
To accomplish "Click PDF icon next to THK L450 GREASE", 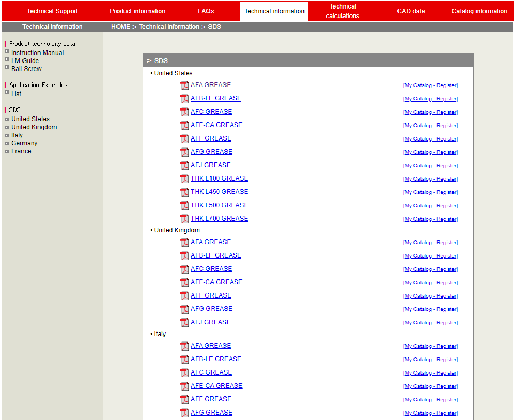I will [x=184, y=192].
